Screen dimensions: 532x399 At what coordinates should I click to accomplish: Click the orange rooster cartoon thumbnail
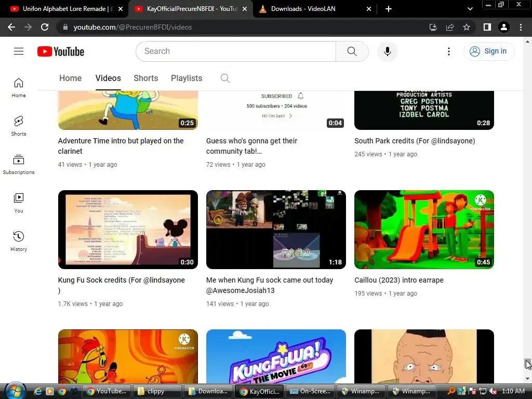pyautogui.click(x=128, y=356)
